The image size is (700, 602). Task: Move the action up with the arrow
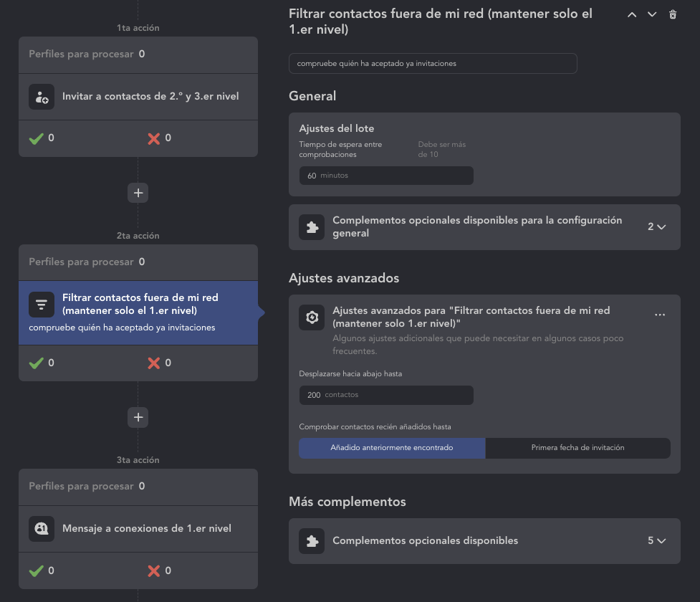[x=632, y=14]
